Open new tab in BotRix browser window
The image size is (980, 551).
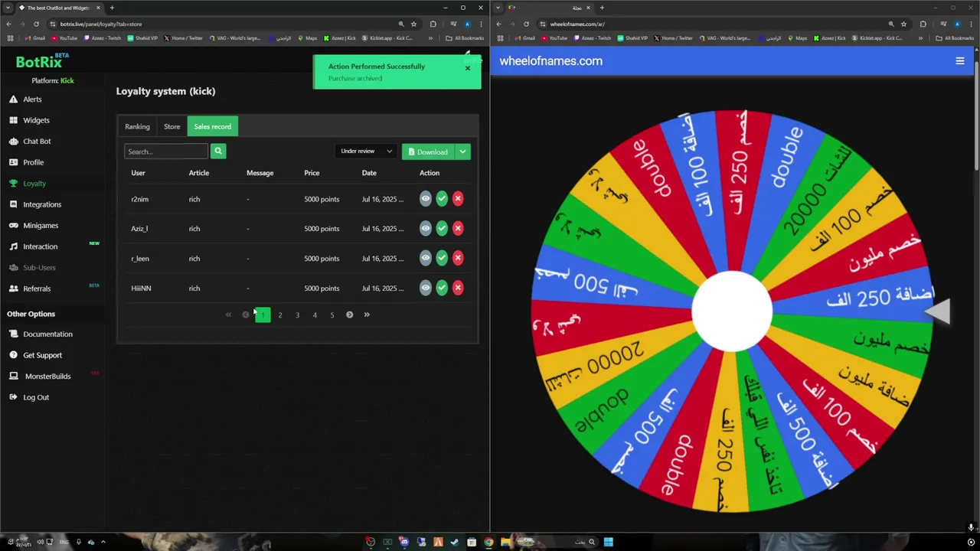point(112,8)
